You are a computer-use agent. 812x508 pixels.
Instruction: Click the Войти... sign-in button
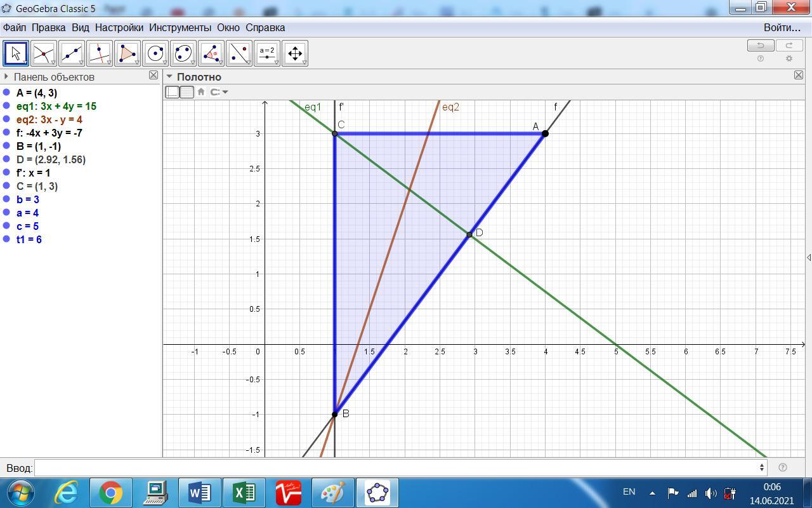782,27
